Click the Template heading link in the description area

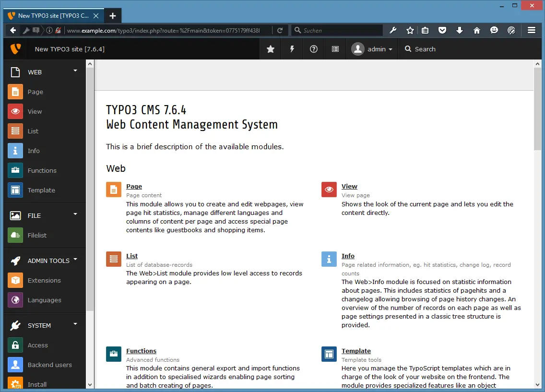(356, 351)
